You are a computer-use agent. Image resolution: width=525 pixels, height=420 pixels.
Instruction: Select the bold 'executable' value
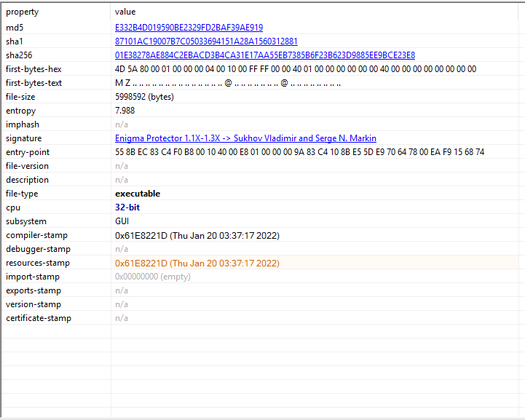click(138, 194)
